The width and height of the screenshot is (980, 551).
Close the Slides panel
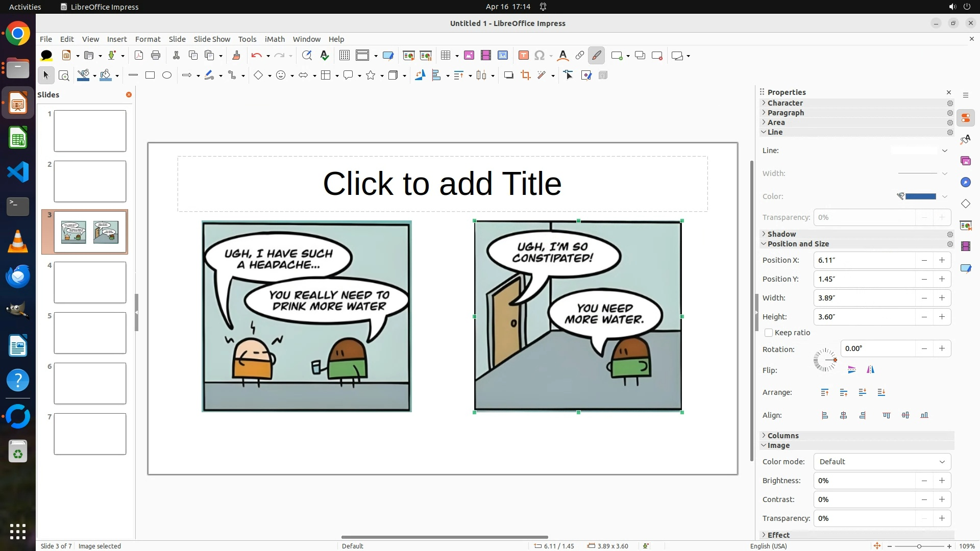tap(129, 95)
